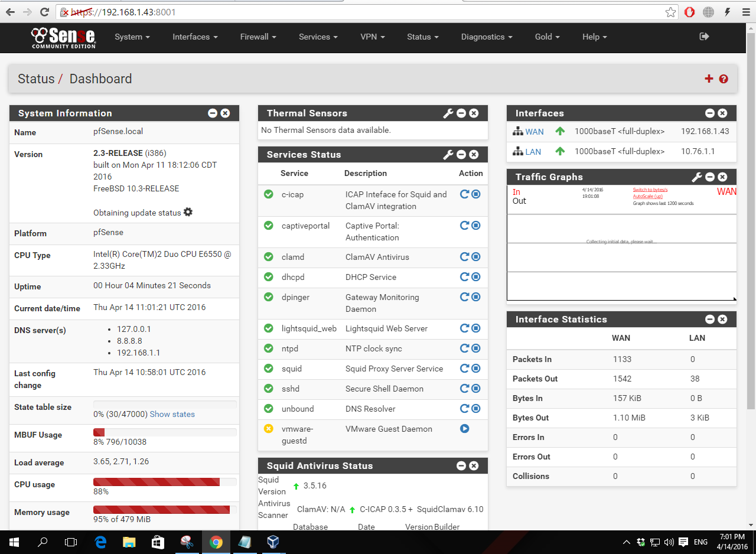
Task: Collapse the Services Status widget
Action: [461, 155]
